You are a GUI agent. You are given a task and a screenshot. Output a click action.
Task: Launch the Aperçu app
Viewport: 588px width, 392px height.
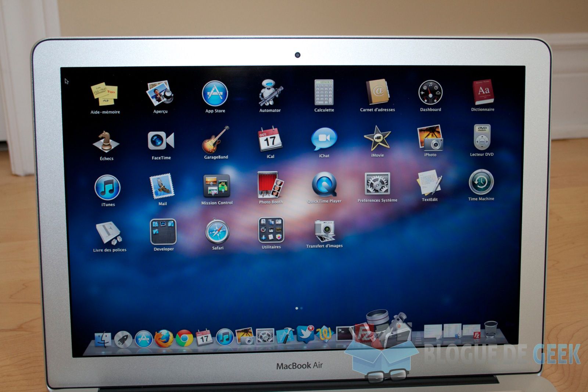160,94
